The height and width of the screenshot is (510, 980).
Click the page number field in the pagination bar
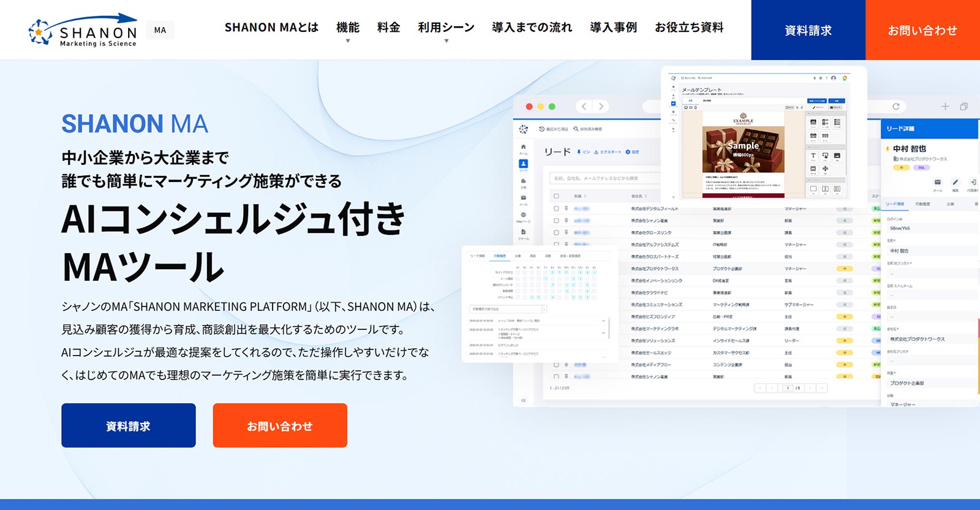coord(788,388)
